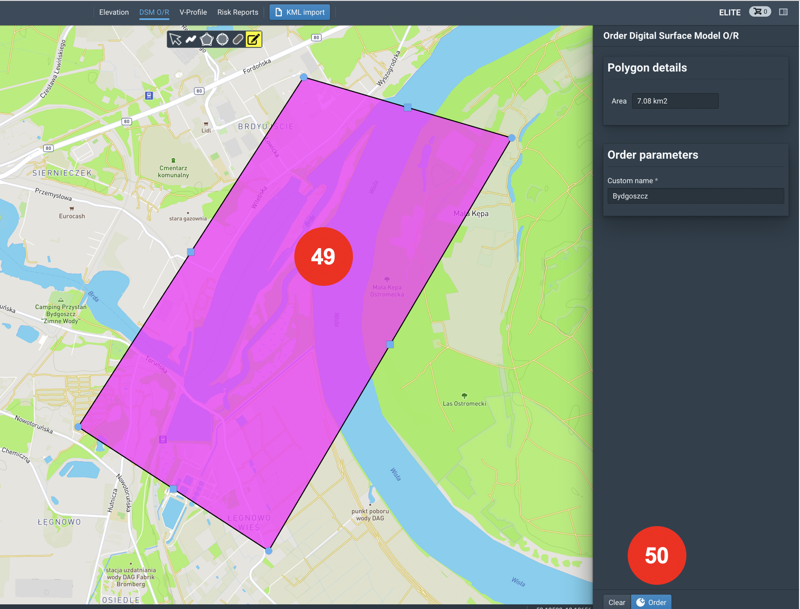Viewport: 800px width, 609px height.
Task: Open the Risk Reports tab
Action: click(238, 13)
